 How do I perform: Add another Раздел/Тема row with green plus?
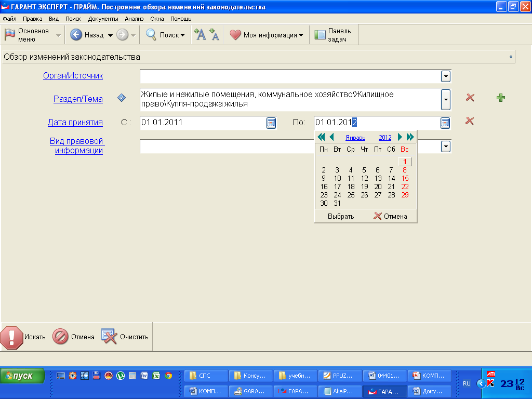point(500,98)
